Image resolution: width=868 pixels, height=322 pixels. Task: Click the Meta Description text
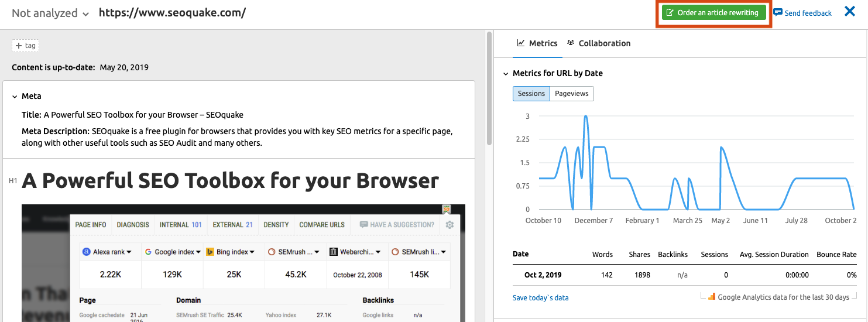pyautogui.click(x=237, y=137)
